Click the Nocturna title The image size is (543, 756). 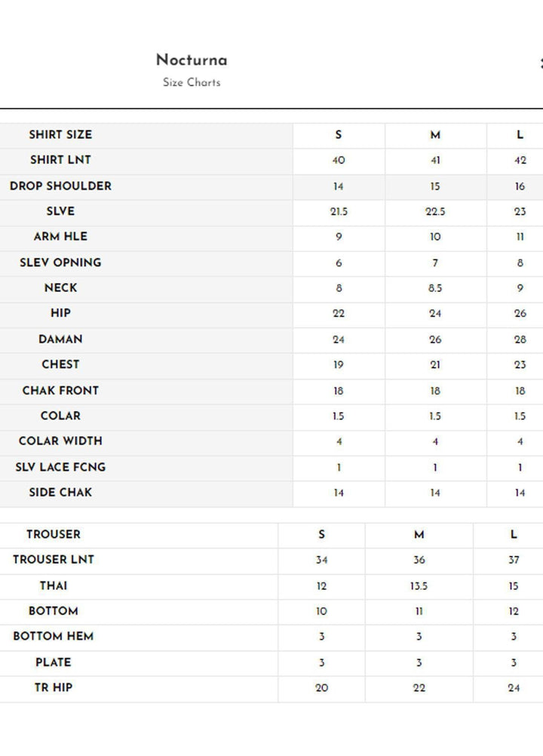pos(192,60)
